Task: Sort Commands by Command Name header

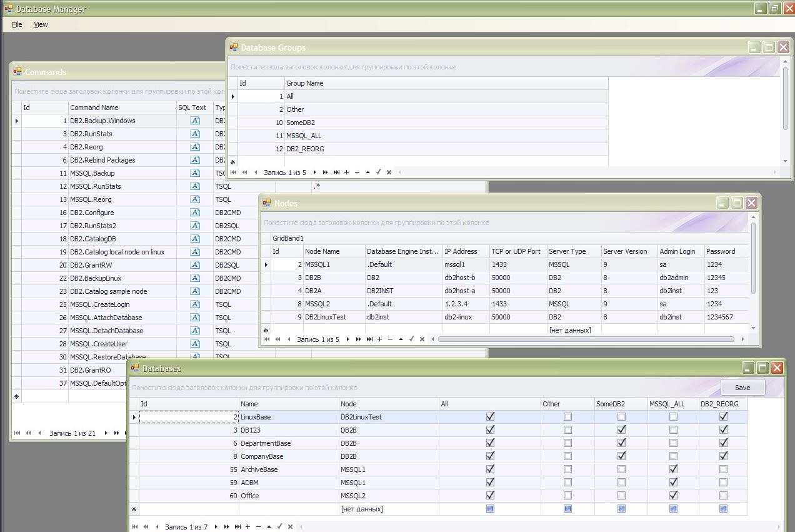Action: pyautogui.click(x=122, y=108)
